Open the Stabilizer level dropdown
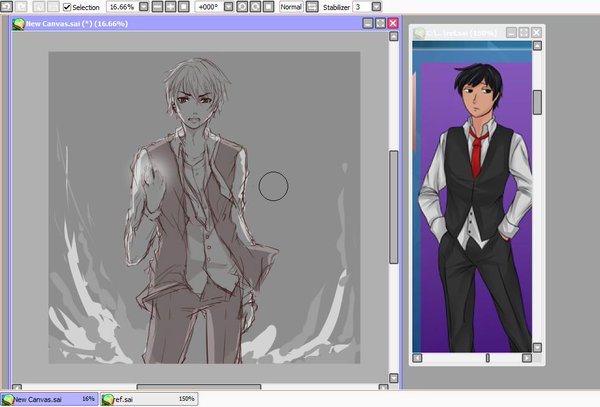Image resolution: width=600 pixels, height=407 pixels. 376,7
